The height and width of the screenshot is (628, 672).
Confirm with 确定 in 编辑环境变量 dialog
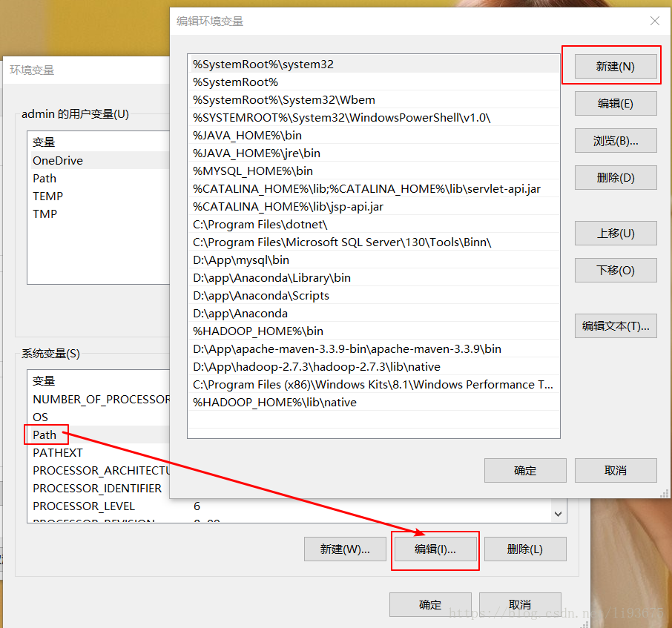[525, 470]
